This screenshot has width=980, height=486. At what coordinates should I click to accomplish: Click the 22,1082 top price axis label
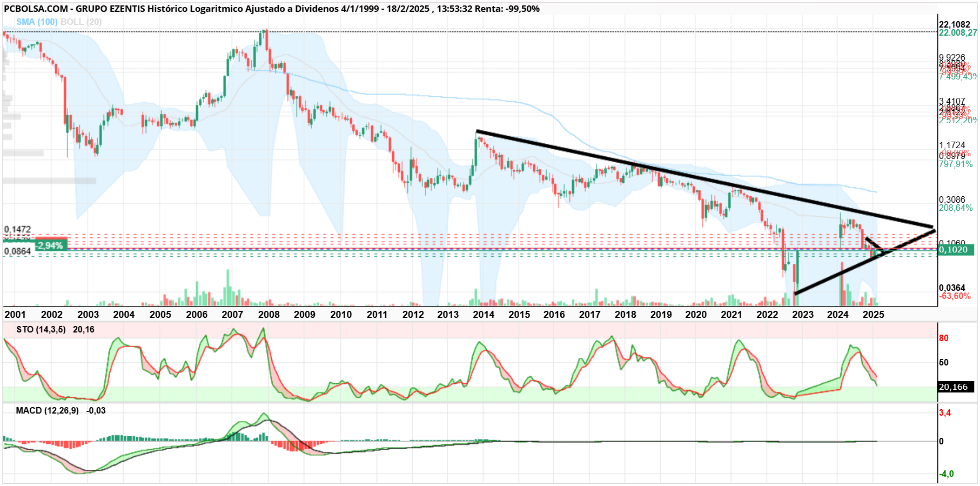click(x=955, y=24)
